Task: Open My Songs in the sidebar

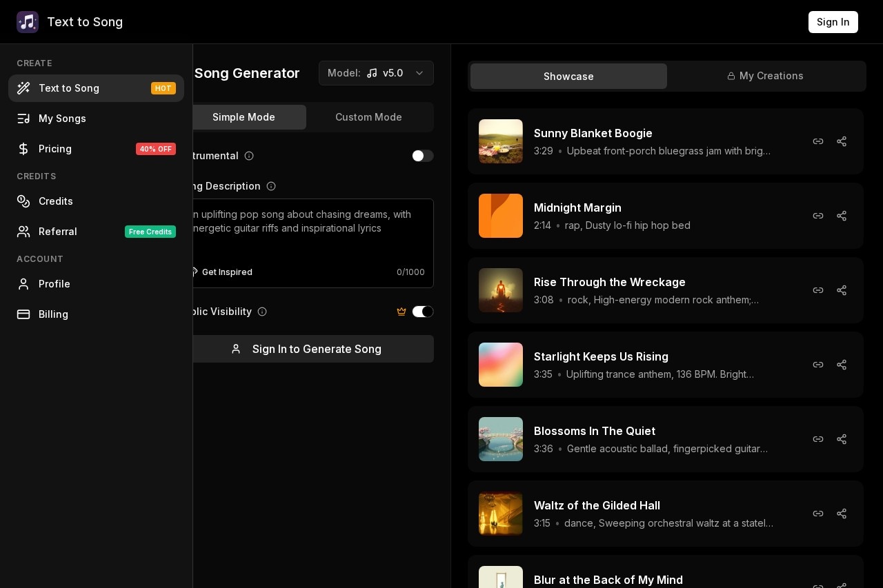Action: (62, 119)
